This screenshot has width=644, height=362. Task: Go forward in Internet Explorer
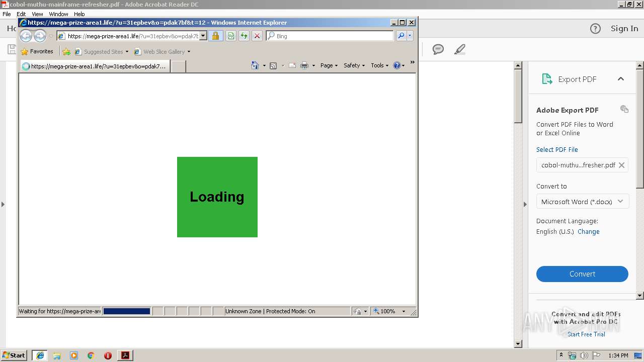pos(40,36)
